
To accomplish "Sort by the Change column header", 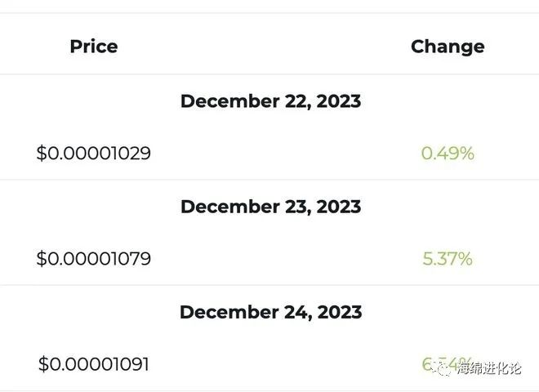I will 448,46.
